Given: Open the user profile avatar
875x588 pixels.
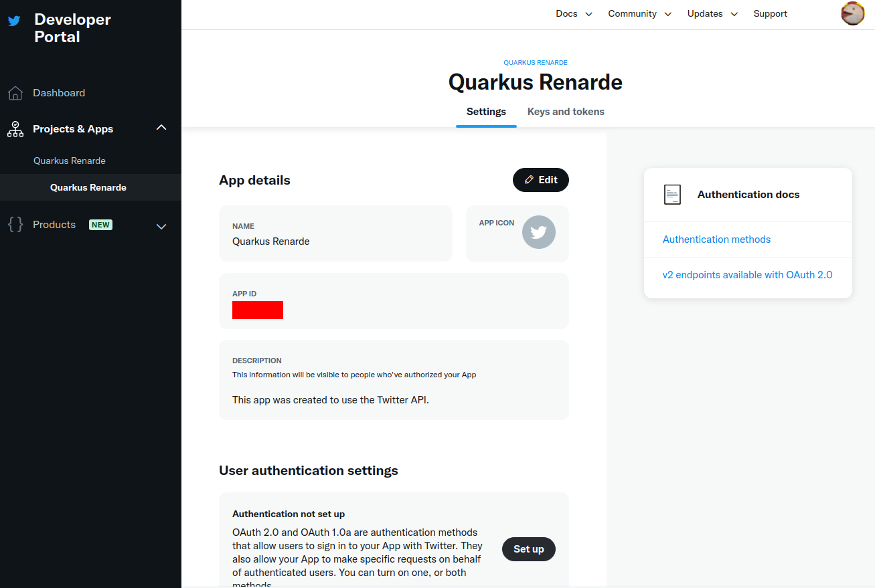Looking at the screenshot, I should 852,14.
